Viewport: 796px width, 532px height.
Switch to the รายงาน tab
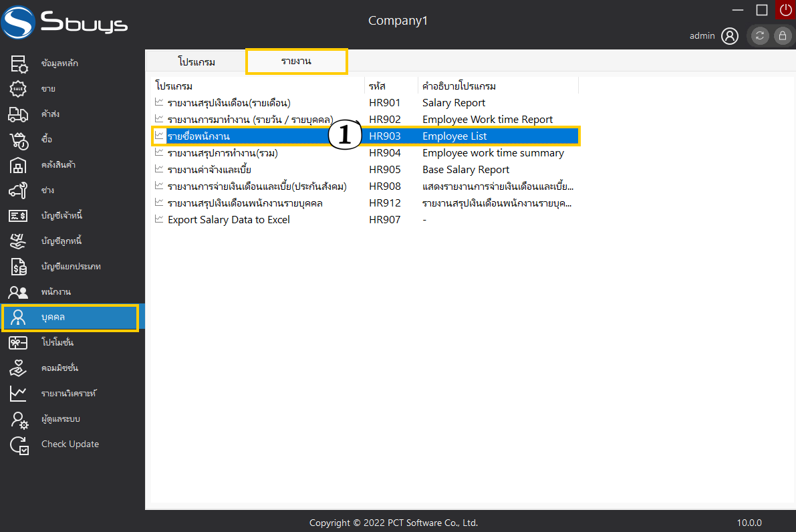point(296,61)
